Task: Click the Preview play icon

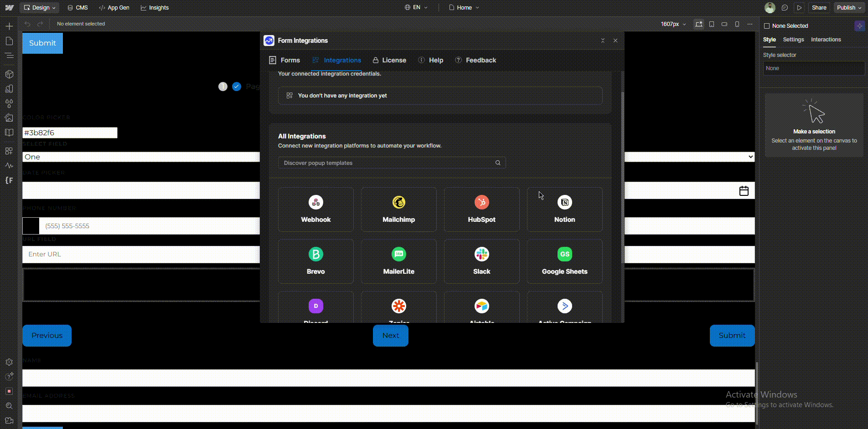Action: [x=799, y=8]
